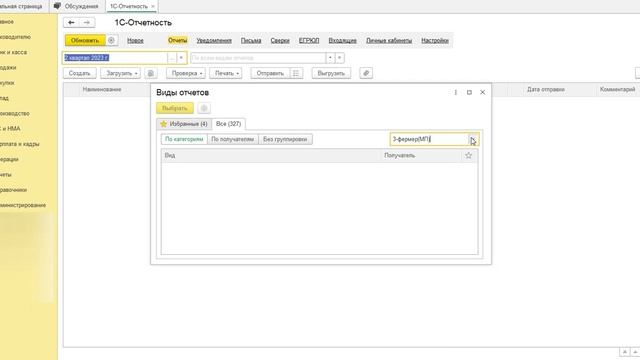The height and width of the screenshot is (360, 640).
Task: Clear the report type filter
Action: tap(340, 58)
